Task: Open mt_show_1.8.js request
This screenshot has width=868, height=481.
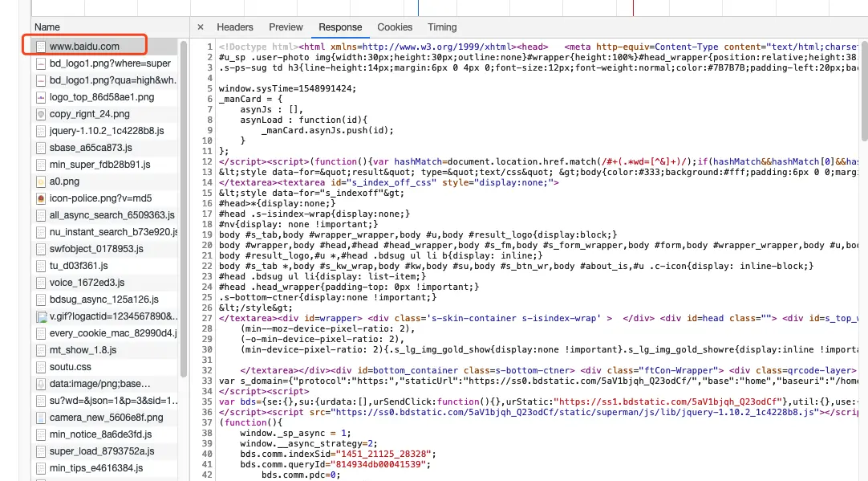Action: click(104, 350)
